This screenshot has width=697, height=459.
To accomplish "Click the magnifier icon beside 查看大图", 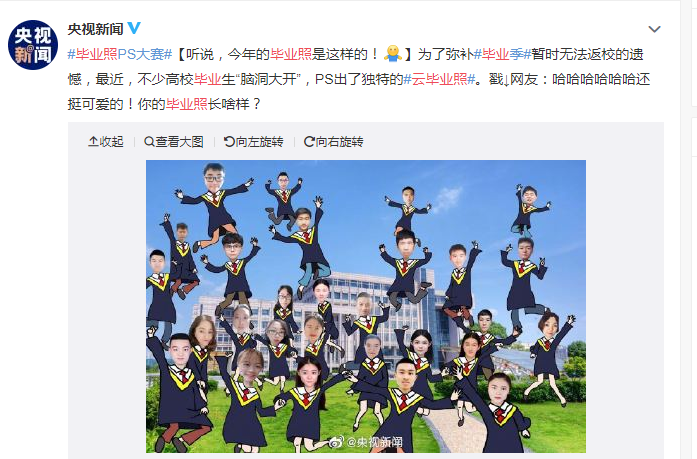I will coord(149,142).
